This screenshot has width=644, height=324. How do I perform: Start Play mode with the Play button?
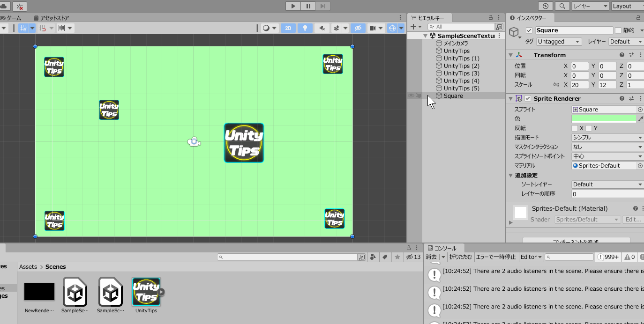[293, 6]
